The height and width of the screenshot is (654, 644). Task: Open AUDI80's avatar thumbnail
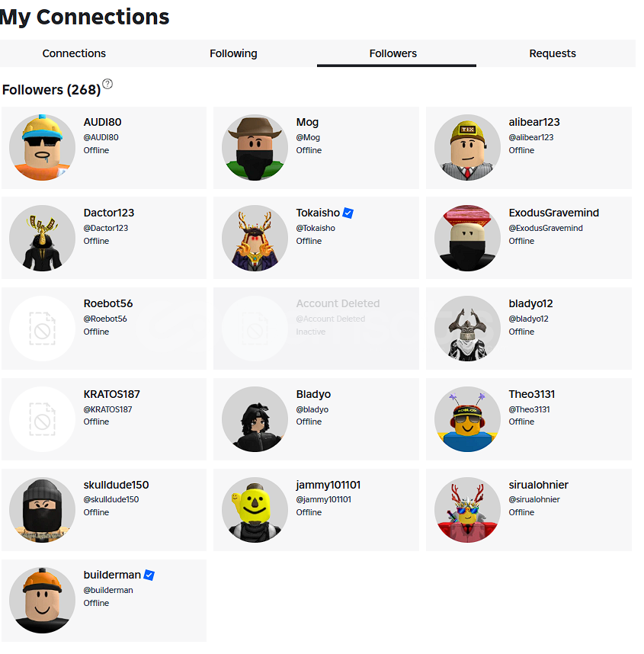click(x=42, y=148)
